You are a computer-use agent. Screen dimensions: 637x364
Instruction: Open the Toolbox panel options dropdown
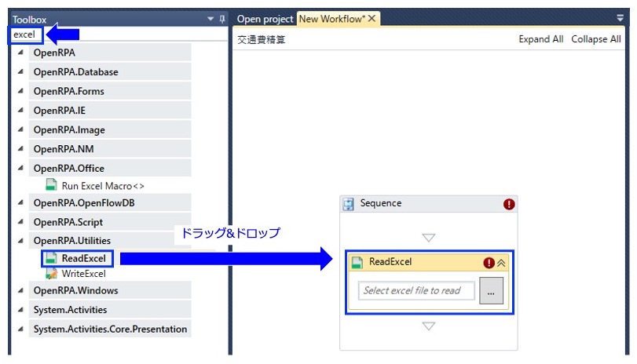(211, 19)
